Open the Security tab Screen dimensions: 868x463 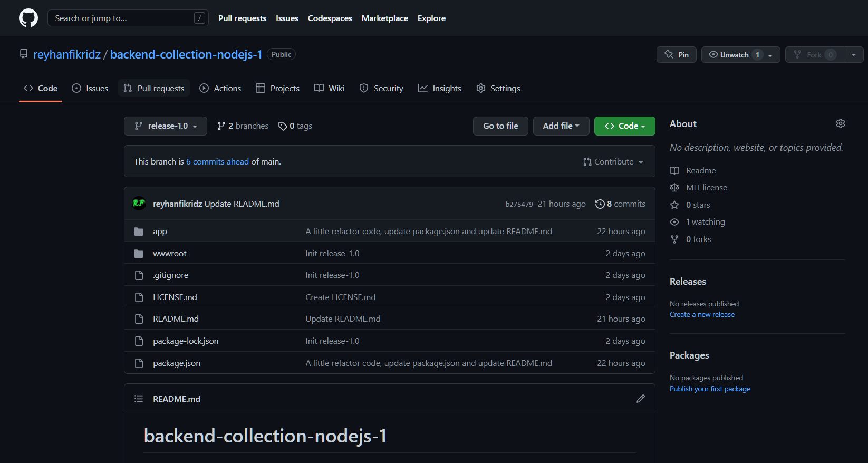point(381,89)
